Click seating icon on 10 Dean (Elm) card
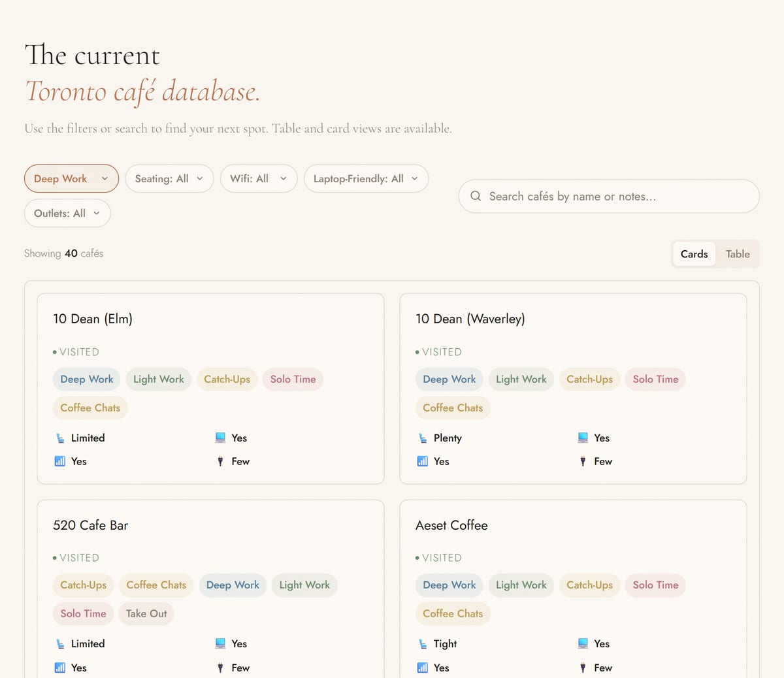Viewport: 784px width, 678px height. (x=60, y=438)
